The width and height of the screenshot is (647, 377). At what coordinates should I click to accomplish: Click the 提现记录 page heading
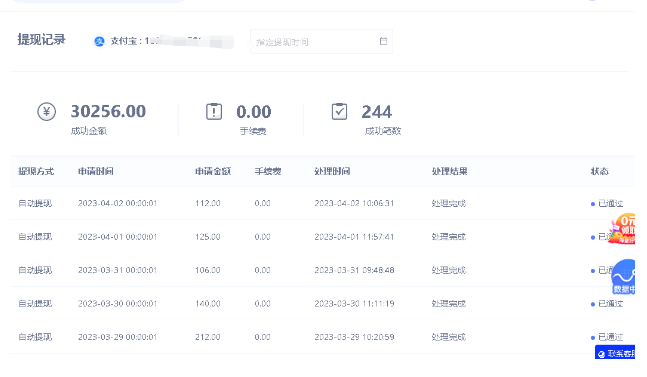42,40
